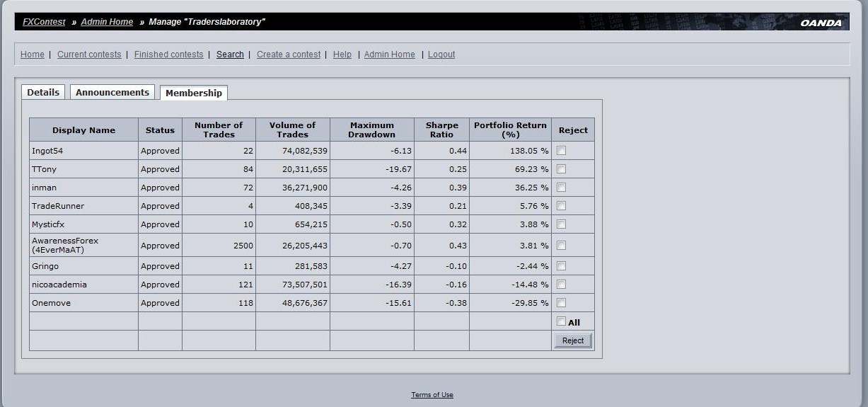The width and height of the screenshot is (868, 407).
Task: Switch to the Details tab
Action: (x=43, y=92)
